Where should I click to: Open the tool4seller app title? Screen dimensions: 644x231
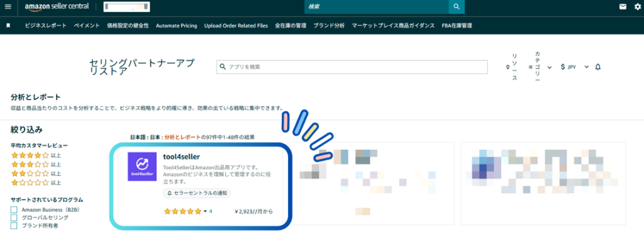tap(181, 157)
